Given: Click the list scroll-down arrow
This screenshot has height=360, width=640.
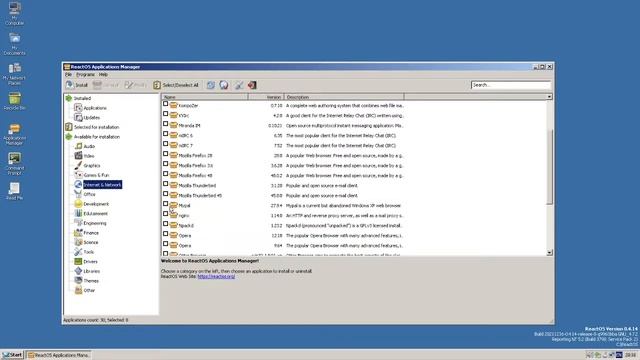Looking at the screenshot, I should click(549, 253).
